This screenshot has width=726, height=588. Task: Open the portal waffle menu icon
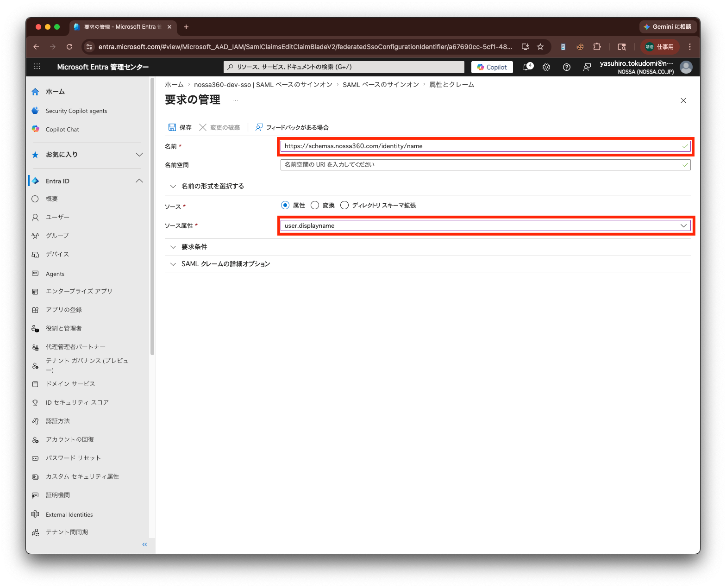(37, 67)
